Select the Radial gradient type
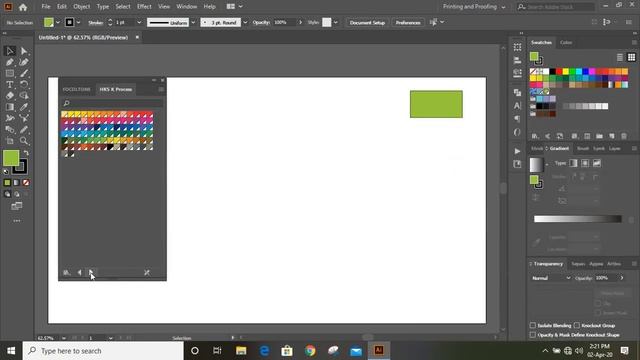The height and width of the screenshot is (360, 640). tap(585, 163)
